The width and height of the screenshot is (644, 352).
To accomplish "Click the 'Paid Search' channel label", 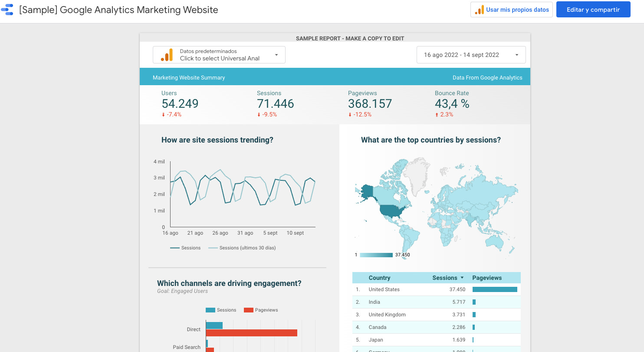I will coord(187,347).
